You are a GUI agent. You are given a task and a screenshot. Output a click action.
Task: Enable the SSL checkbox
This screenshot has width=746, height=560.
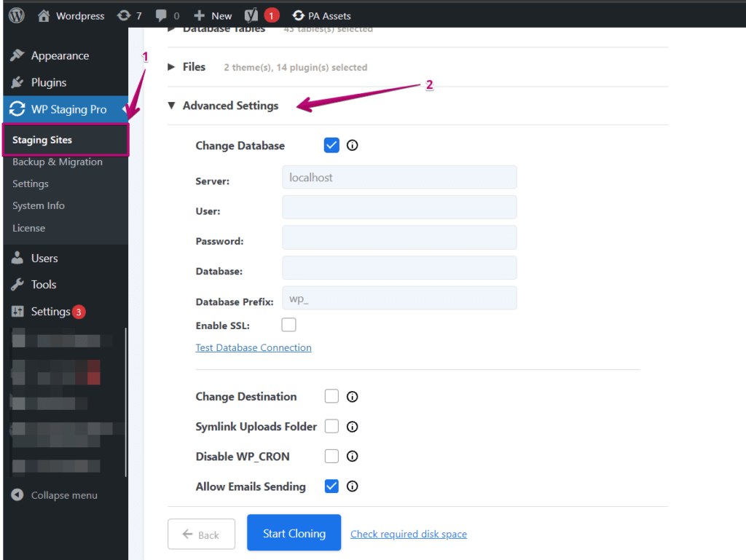(x=288, y=325)
